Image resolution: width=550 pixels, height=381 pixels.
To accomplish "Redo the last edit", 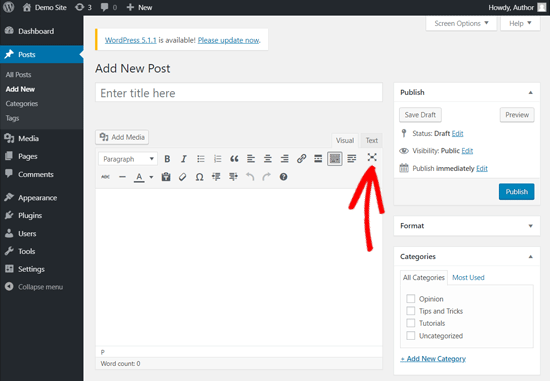I will [x=267, y=177].
